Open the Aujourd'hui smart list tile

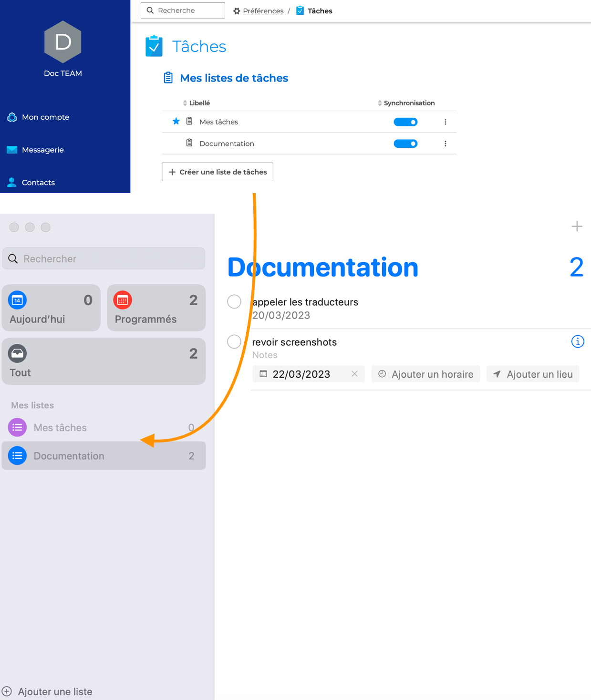point(51,308)
